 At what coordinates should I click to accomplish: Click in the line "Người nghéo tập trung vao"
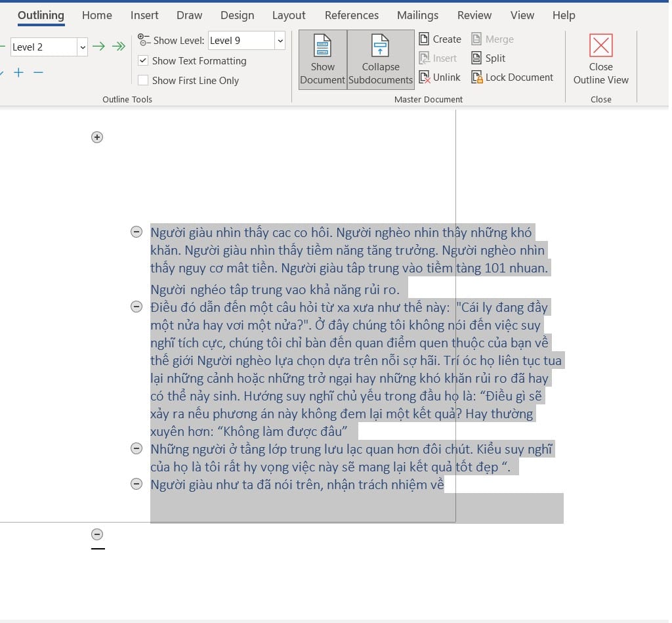pos(275,290)
